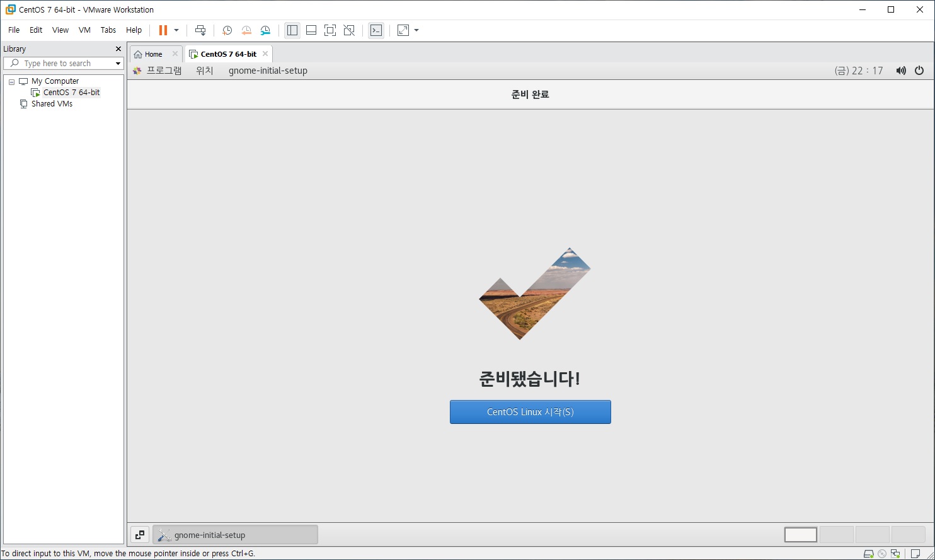Click the 준비됐습니다! heading text
The width and height of the screenshot is (935, 560).
530,379
